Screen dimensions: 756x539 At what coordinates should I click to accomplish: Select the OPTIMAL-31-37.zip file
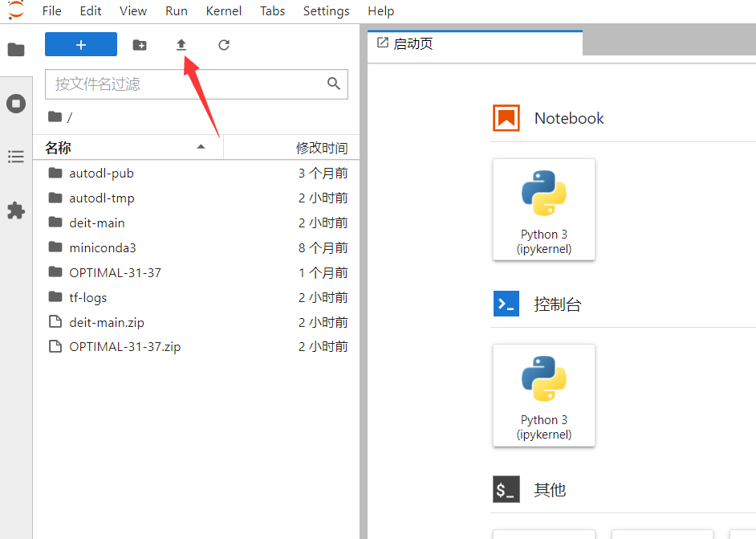click(x=124, y=347)
